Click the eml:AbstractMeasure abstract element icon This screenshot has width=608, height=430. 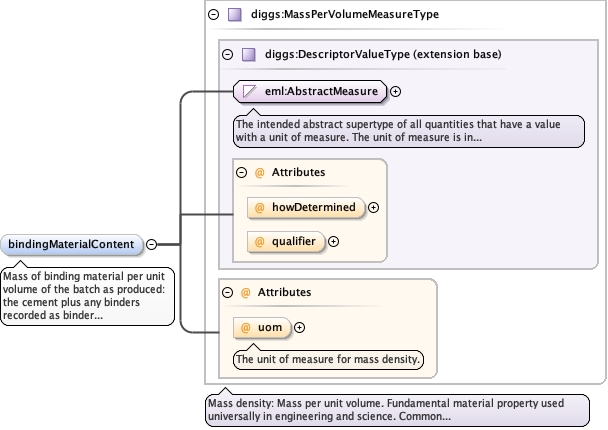tap(249, 92)
